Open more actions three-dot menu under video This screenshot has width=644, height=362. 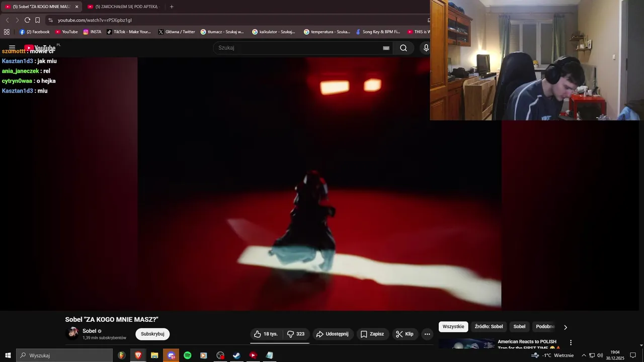[427, 334]
